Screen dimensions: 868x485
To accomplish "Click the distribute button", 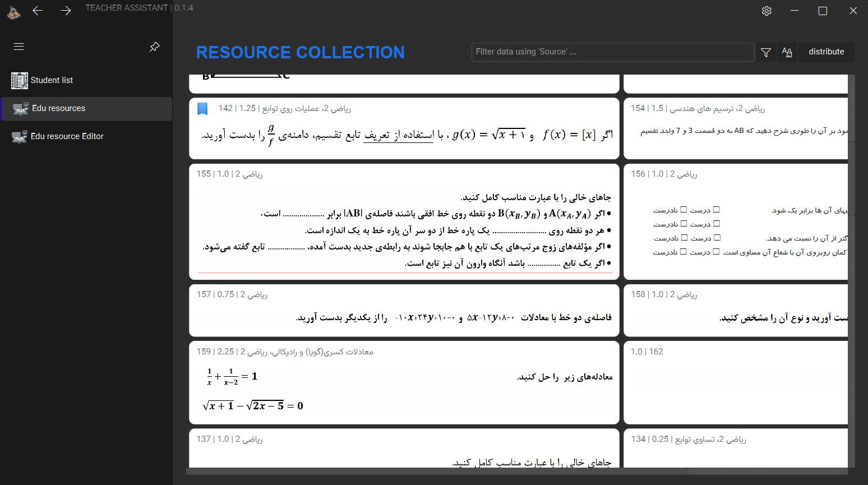I will pyautogui.click(x=826, y=52).
